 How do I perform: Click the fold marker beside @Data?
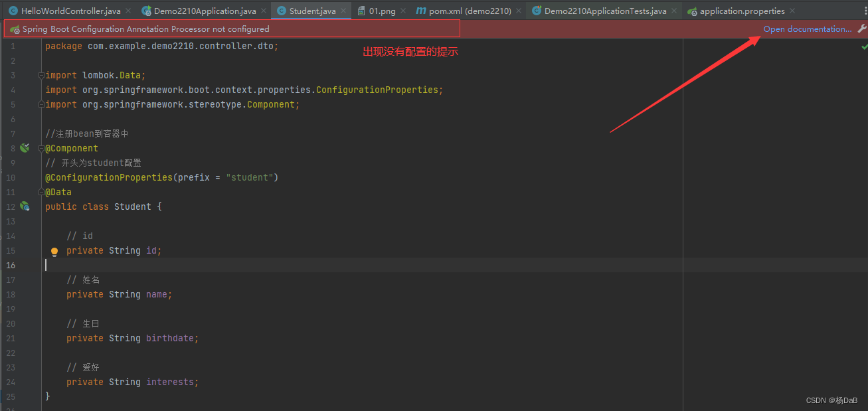pos(41,192)
